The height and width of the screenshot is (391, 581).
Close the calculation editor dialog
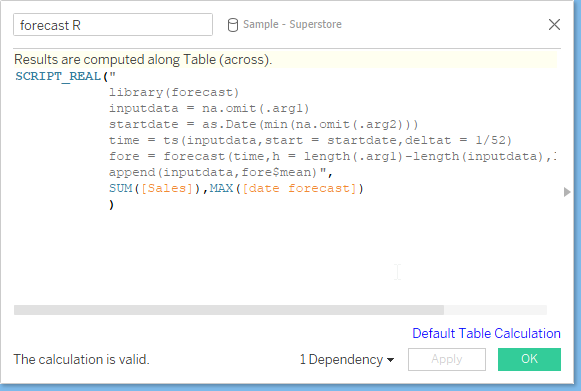(554, 25)
